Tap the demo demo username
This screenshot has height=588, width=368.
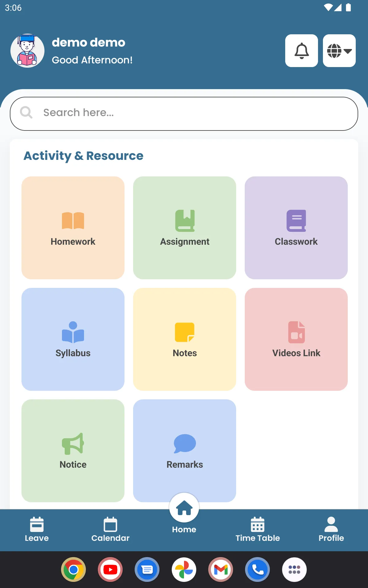tap(89, 43)
